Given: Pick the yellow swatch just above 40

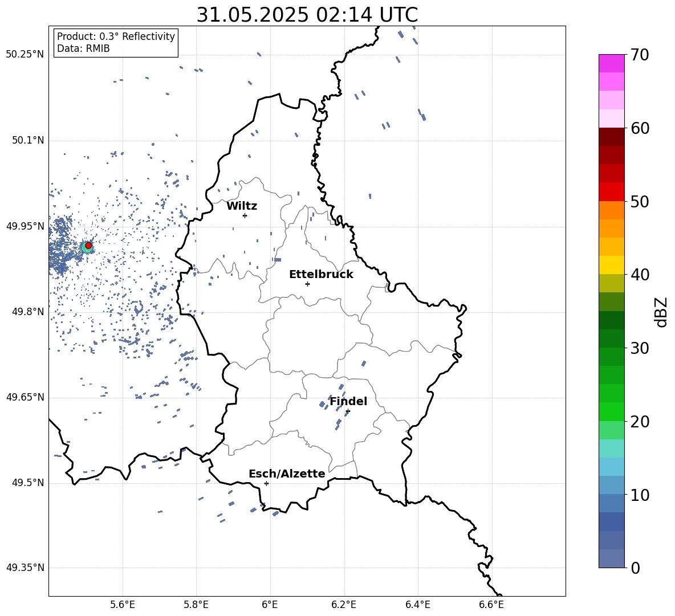Looking at the screenshot, I should (x=611, y=265).
